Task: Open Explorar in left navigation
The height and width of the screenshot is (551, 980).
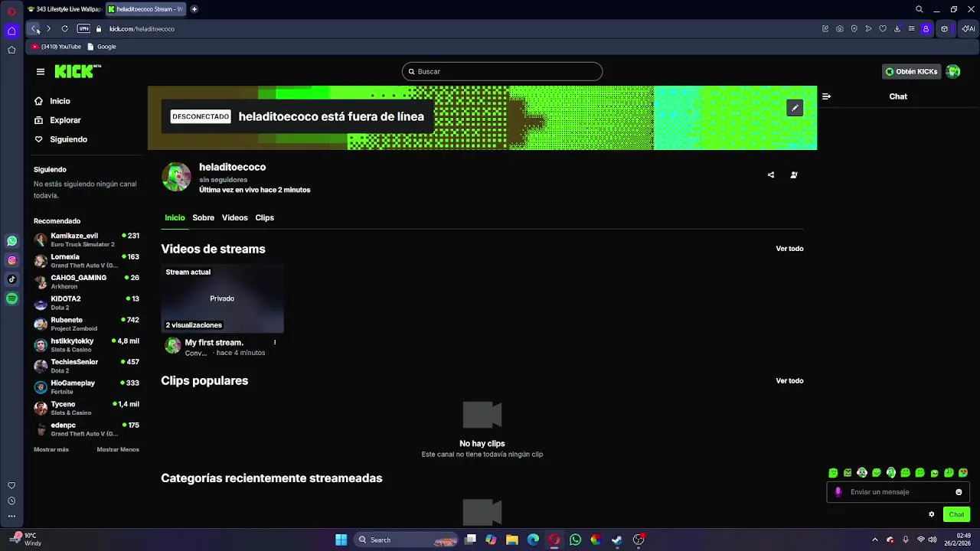Action: [x=57, y=120]
